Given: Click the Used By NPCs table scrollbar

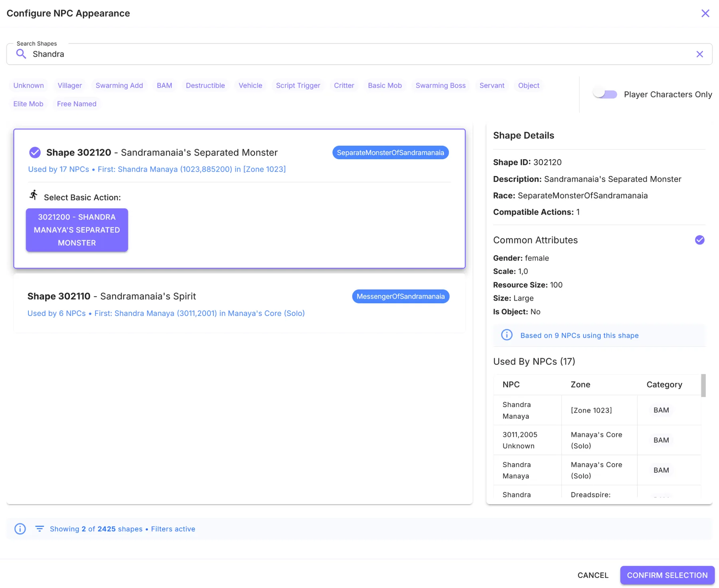Looking at the screenshot, I should [x=703, y=386].
